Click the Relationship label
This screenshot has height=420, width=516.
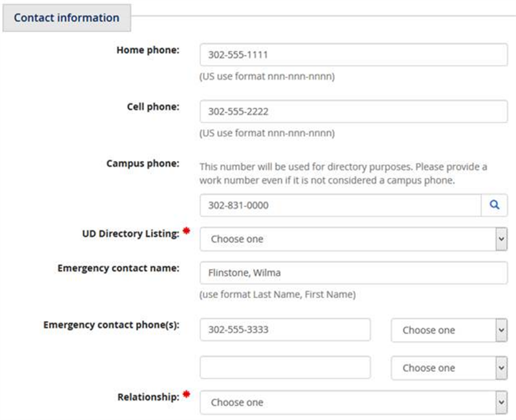(149, 397)
